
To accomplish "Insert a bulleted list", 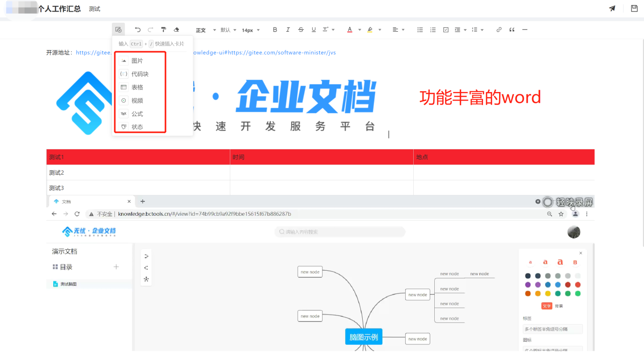I will click(x=420, y=30).
